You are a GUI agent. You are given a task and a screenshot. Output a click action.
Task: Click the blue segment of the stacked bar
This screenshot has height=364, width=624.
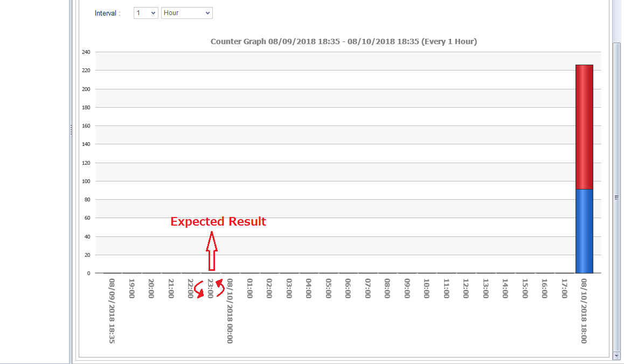pos(584,231)
